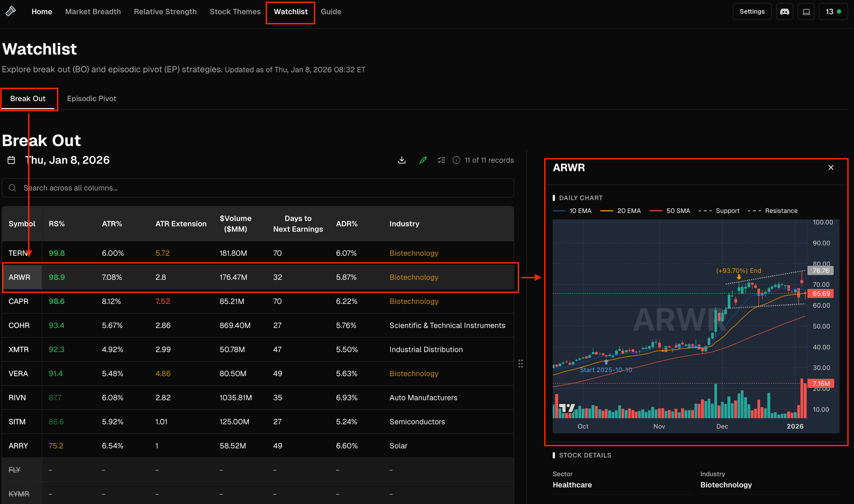Click the laptop/display icon top right
The image size is (854, 504).
coord(806,11)
